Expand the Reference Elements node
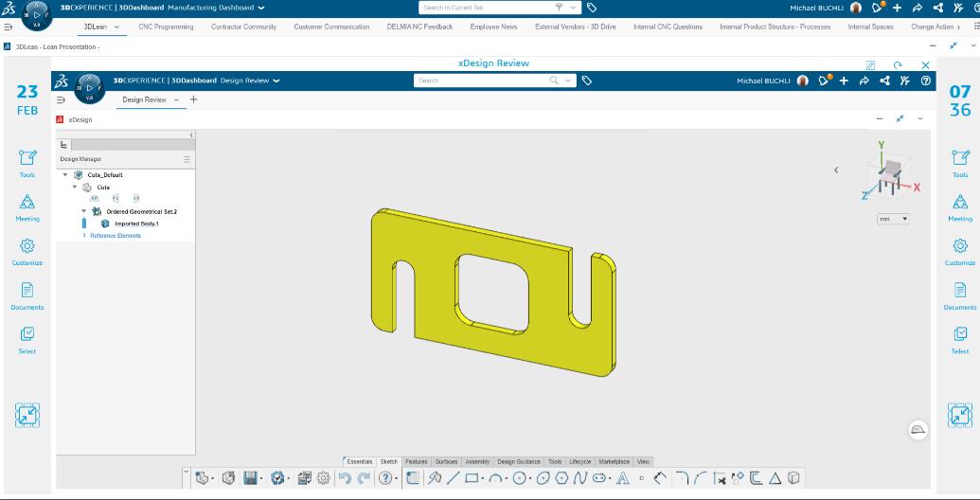The height and width of the screenshot is (500, 980). 85,235
